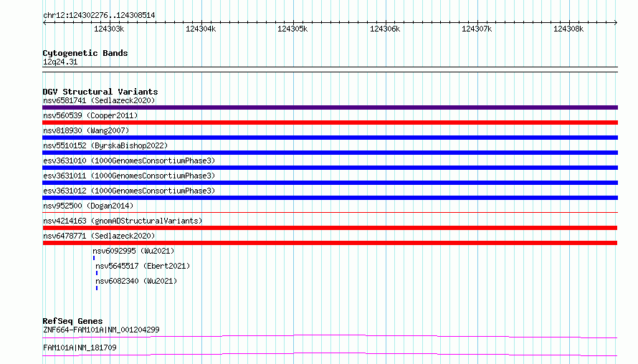The image size is (638, 364).
Task: Click the nsv6581741 (Sedlazeck2020) variant label
Action: point(99,100)
